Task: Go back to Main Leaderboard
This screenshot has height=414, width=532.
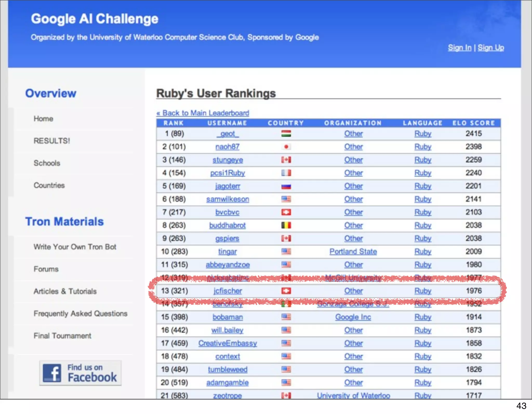Action: coord(203,113)
